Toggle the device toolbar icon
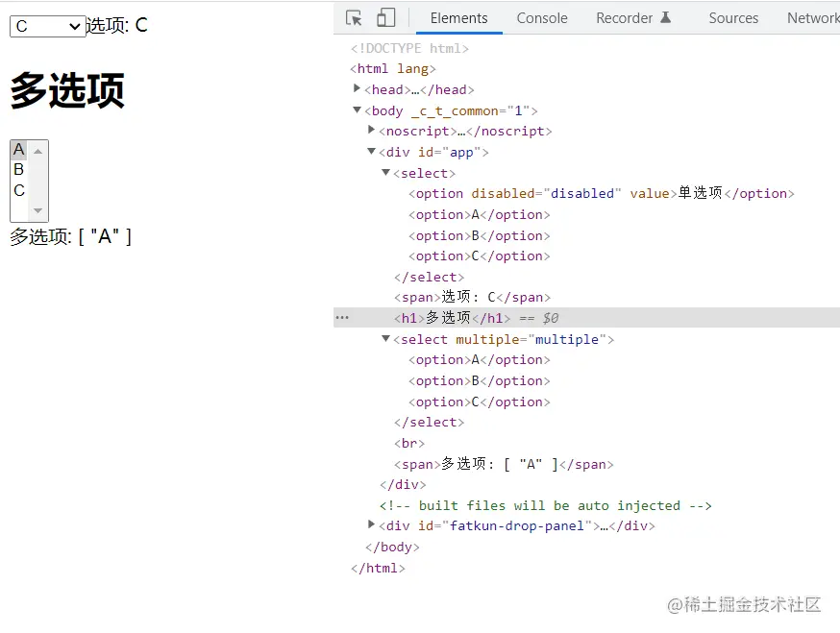Image resolution: width=840 pixels, height=633 pixels. (385, 17)
